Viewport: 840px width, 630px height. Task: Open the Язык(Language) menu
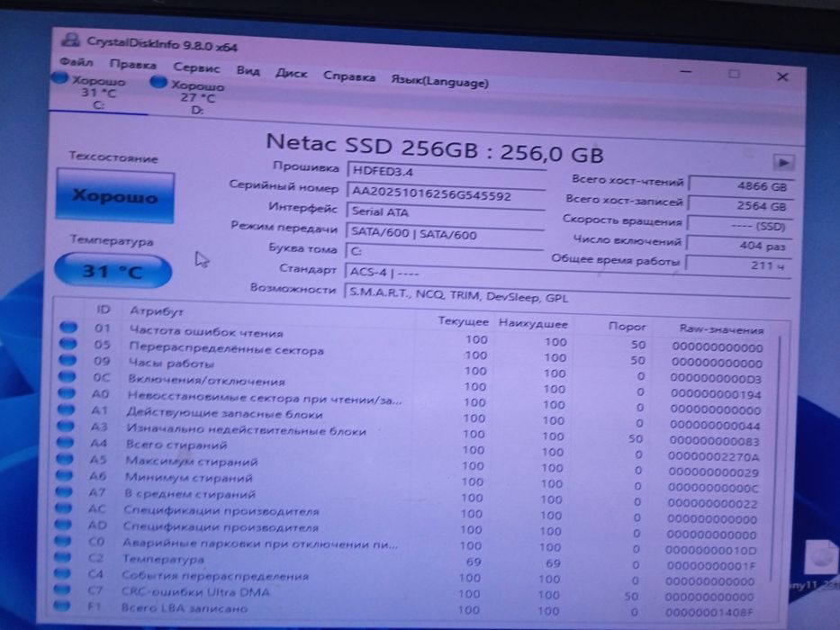coord(439,82)
